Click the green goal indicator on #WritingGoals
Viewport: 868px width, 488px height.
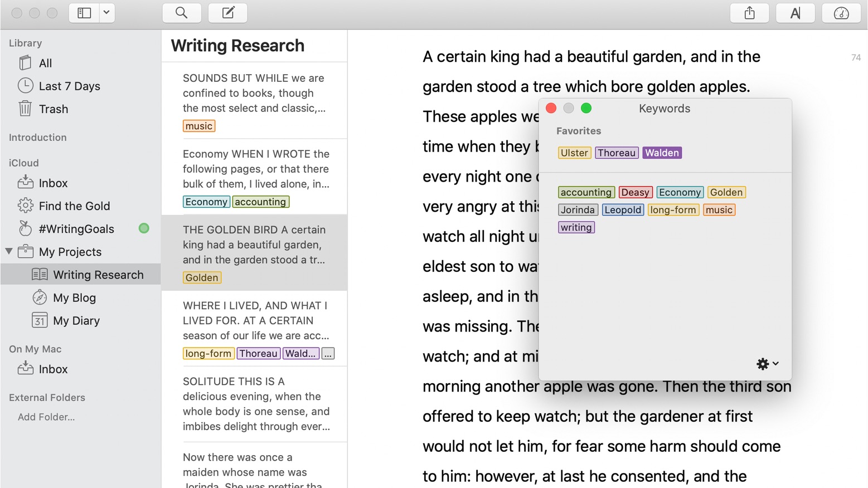[x=144, y=228]
